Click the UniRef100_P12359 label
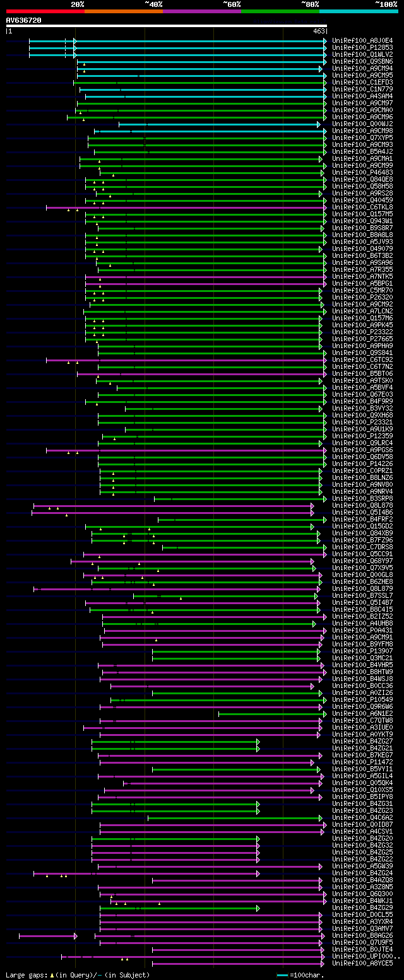 click(x=362, y=436)
